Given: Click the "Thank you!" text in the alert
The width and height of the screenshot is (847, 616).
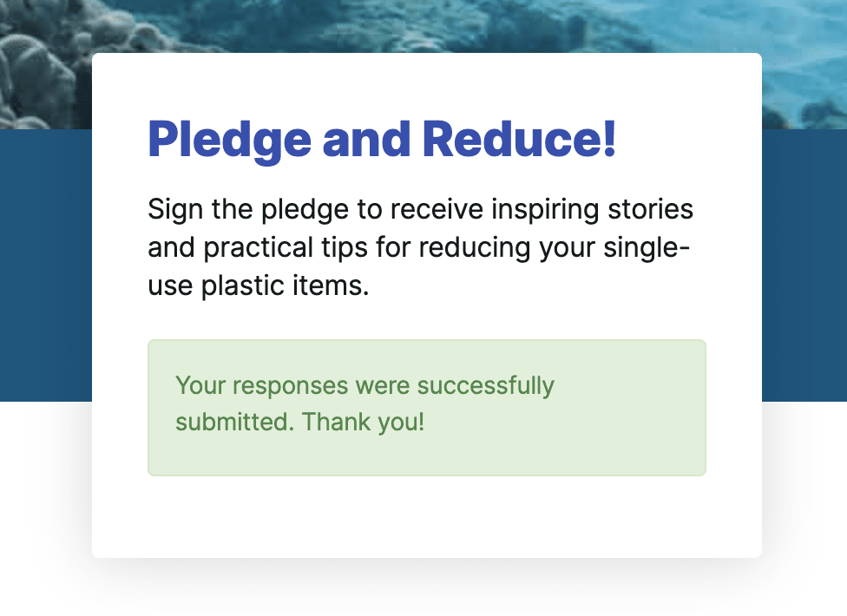Looking at the screenshot, I should pyautogui.click(x=363, y=422).
